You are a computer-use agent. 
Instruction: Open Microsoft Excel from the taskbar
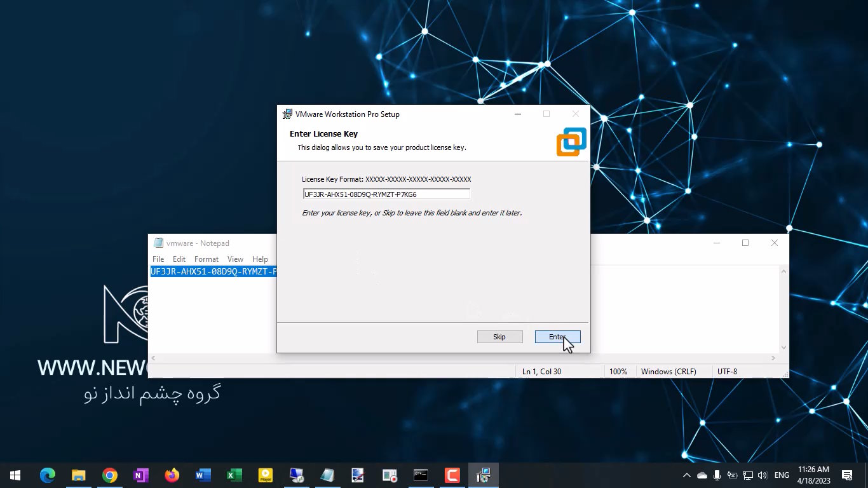[x=234, y=475]
